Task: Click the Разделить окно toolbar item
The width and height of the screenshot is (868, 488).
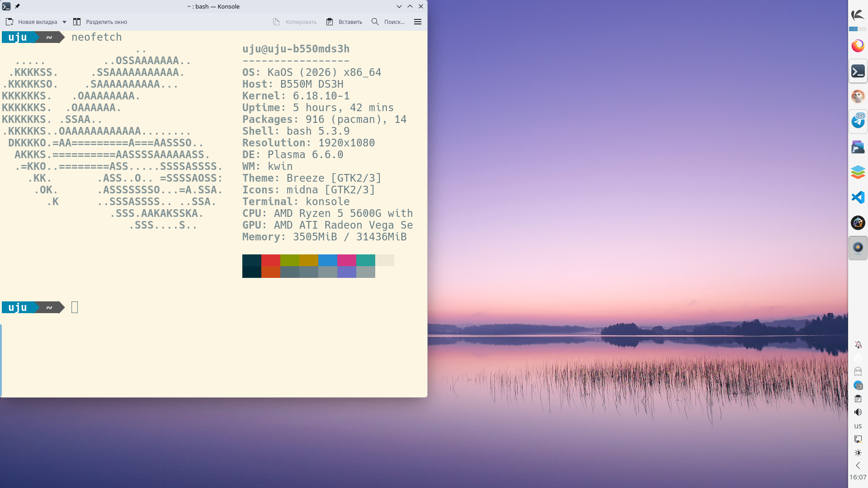Action: click(x=100, y=22)
